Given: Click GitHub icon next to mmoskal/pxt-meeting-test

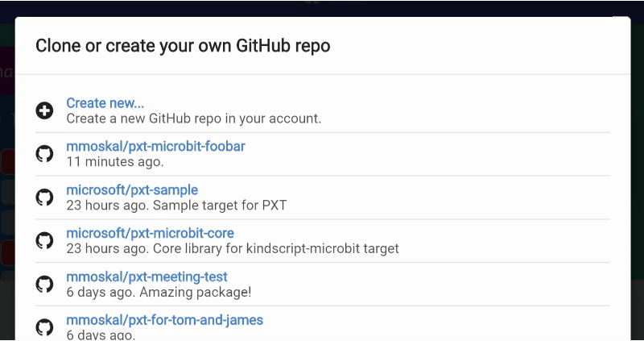Looking at the screenshot, I should point(44,285).
